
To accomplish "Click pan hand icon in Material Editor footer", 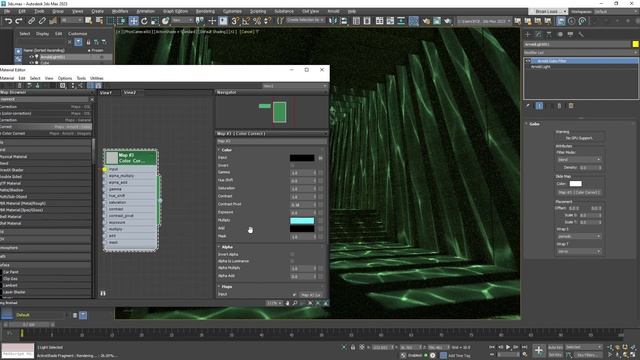I will pyautogui.click(x=287, y=303).
